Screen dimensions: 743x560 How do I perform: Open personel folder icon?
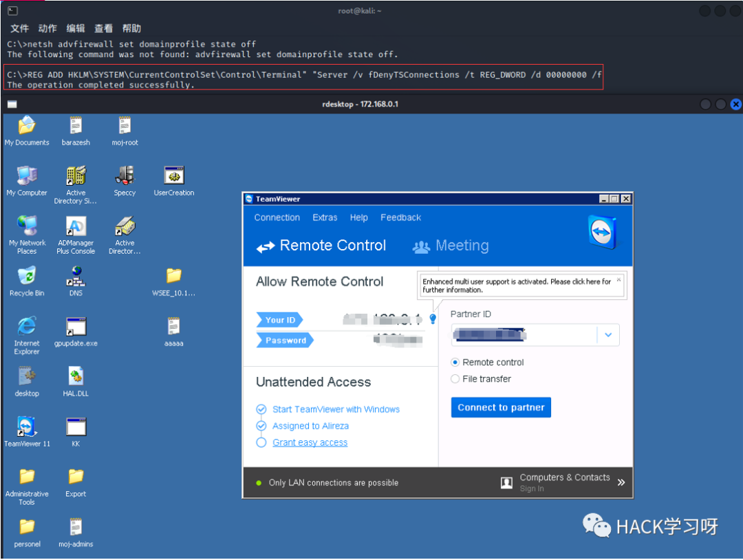click(x=27, y=526)
